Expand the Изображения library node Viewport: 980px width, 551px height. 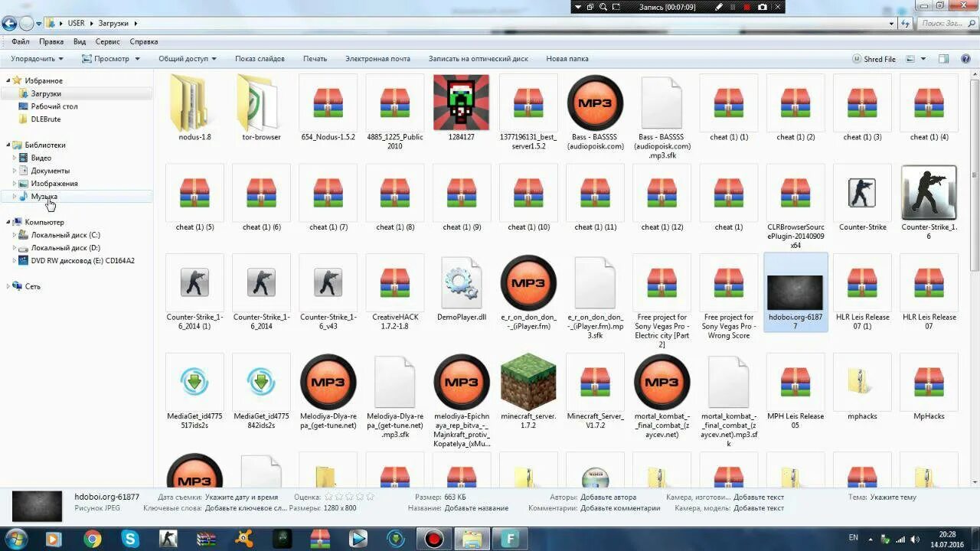14,184
